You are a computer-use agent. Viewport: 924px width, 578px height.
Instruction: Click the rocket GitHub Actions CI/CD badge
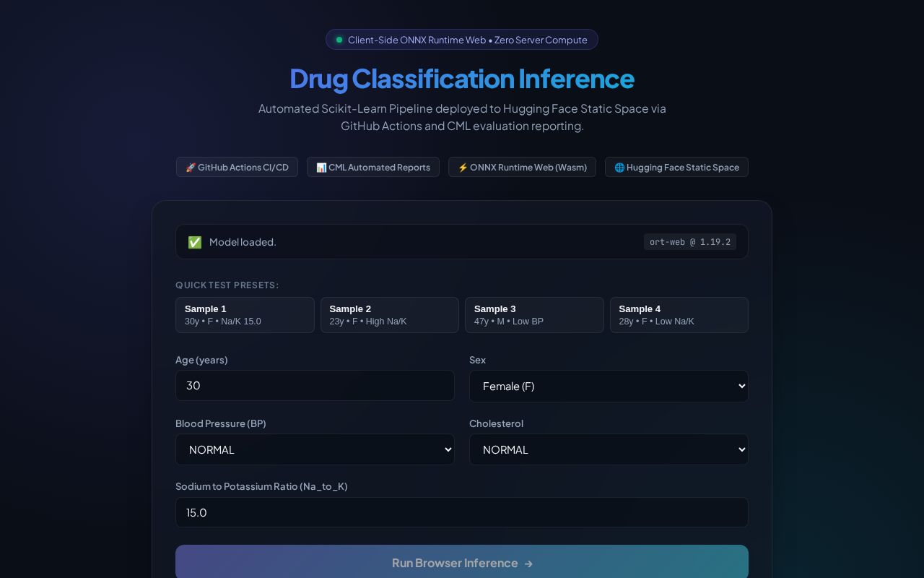[237, 167]
